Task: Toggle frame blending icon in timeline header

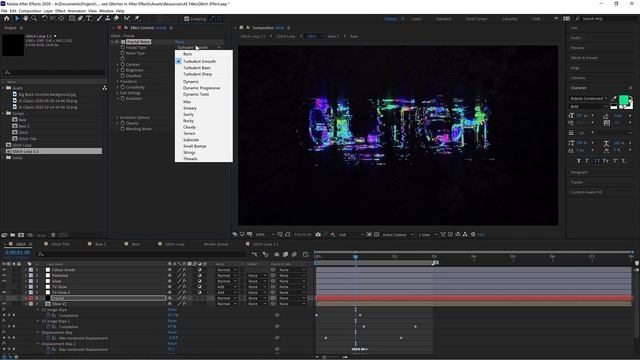Action: pyautogui.click(x=285, y=254)
